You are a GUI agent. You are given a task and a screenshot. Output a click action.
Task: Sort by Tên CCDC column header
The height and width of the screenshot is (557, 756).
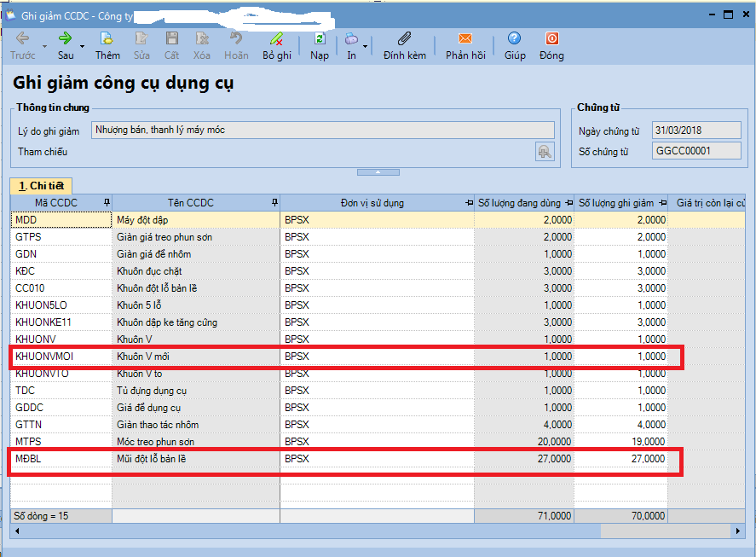coord(191,203)
